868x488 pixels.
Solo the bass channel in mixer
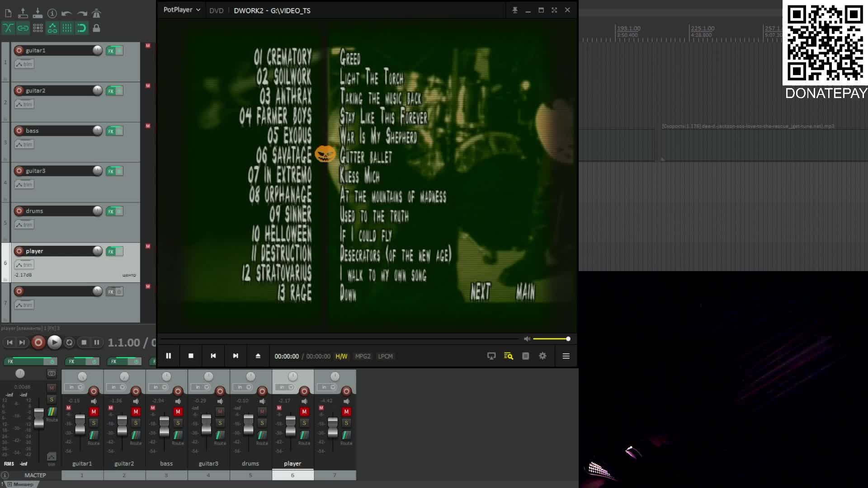[178, 423]
